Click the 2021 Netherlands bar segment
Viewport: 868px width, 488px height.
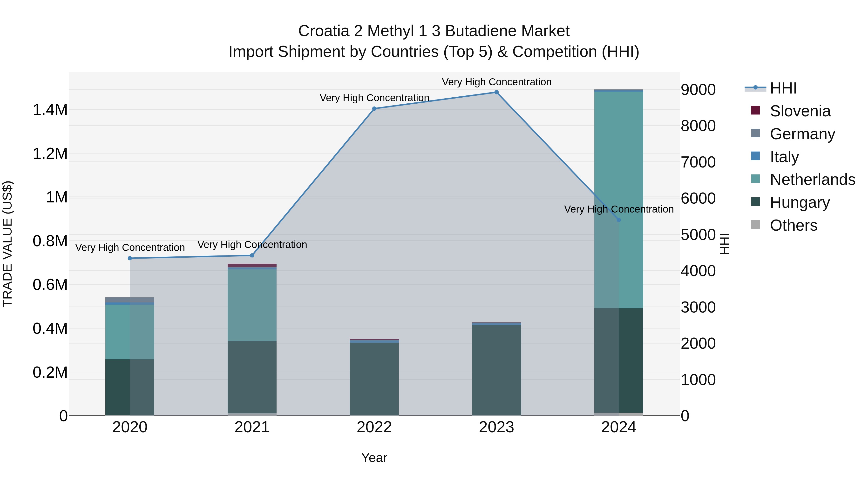(x=252, y=305)
